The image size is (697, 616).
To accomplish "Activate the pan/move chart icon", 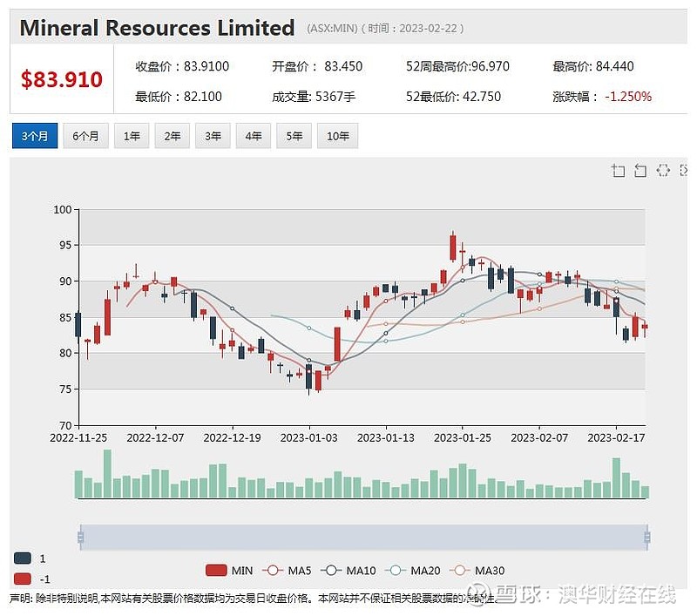I will (662, 171).
